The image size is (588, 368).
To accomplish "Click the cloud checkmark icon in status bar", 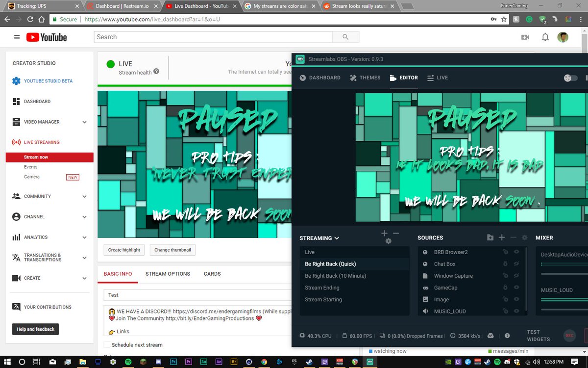I will tap(491, 336).
